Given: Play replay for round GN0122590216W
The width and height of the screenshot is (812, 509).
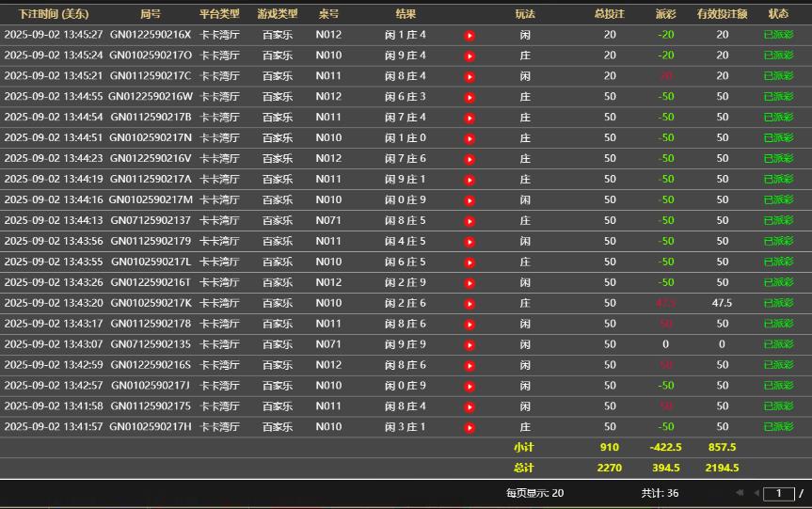Looking at the screenshot, I should pyautogui.click(x=470, y=98).
